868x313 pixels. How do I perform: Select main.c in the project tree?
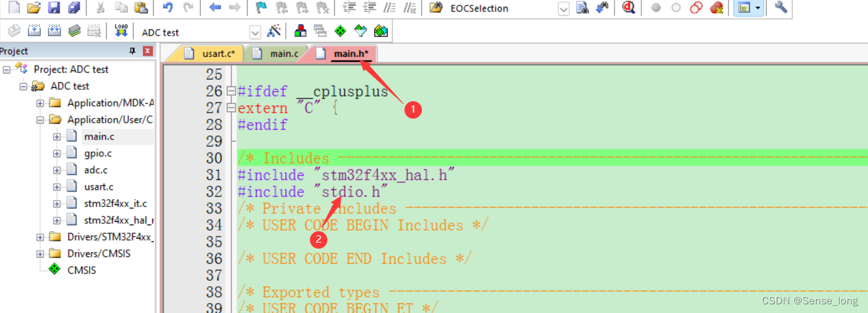tap(99, 137)
